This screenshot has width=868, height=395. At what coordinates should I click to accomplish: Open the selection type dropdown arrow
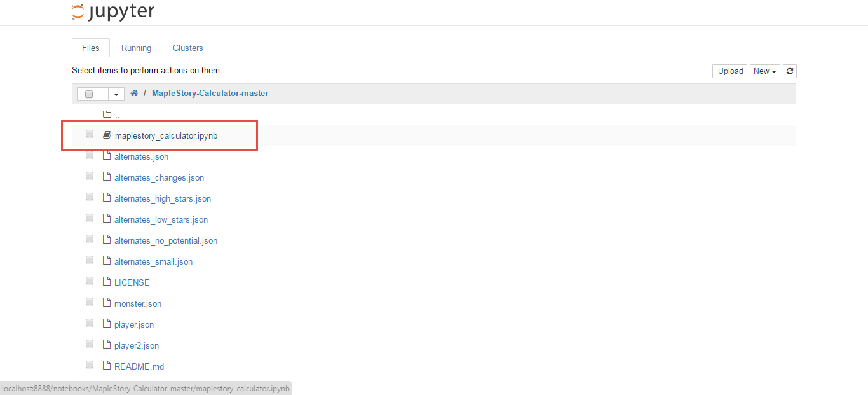click(x=116, y=94)
